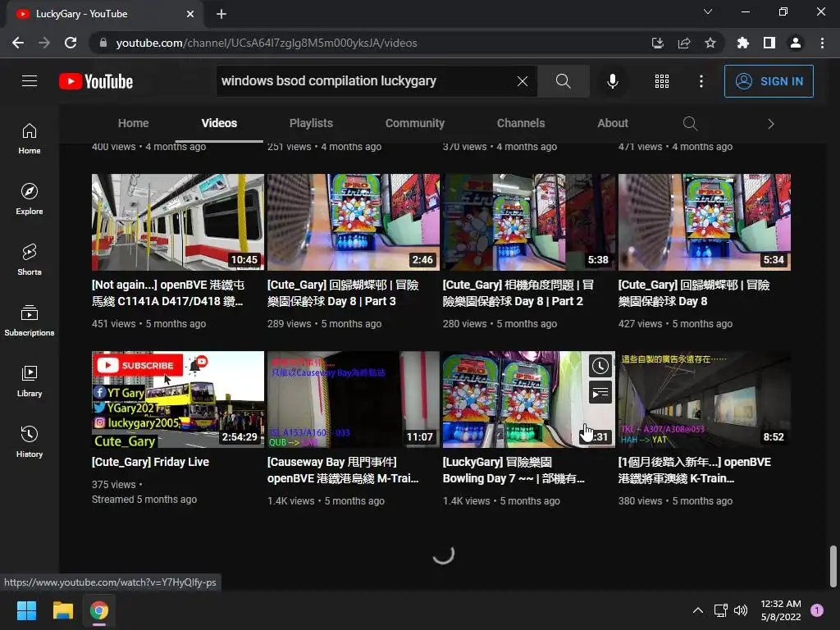Open the Chrome extensions puzzle icon
The image size is (840, 630).
743,43
